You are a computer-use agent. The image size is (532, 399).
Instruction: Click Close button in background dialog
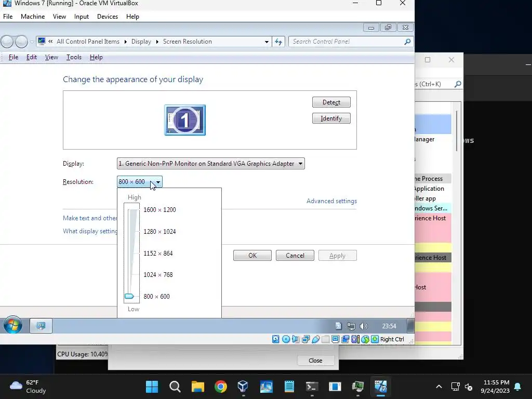click(x=315, y=361)
